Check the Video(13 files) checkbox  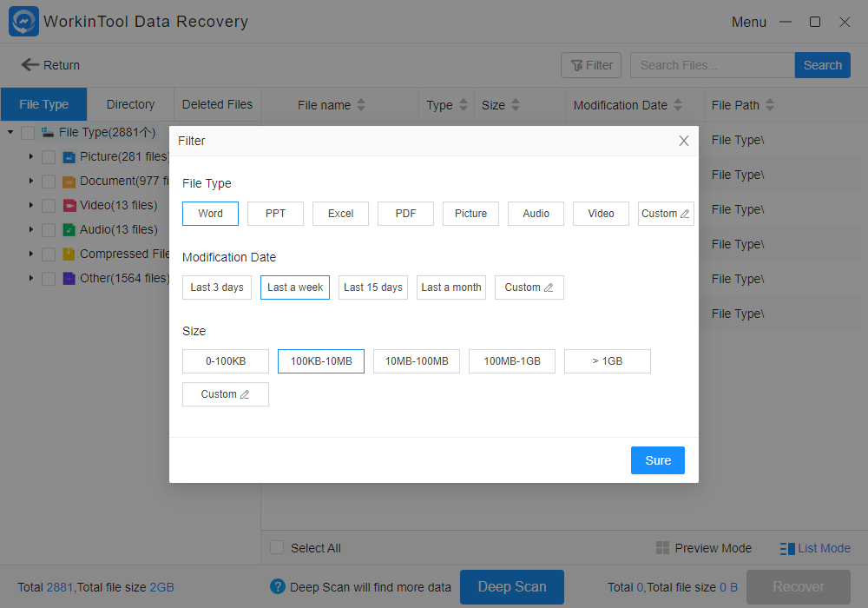click(49, 206)
